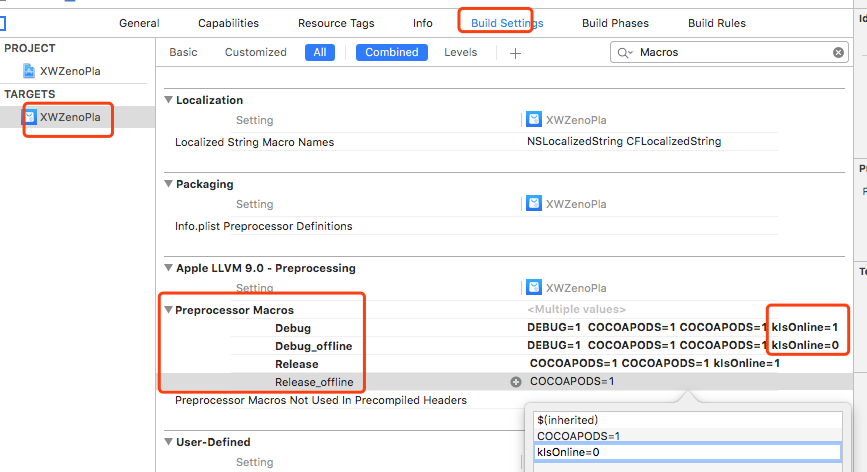Select Preprocessor Macros Not Used In Precompiled Headers
The width and height of the screenshot is (867, 472).
click(321, 400)
